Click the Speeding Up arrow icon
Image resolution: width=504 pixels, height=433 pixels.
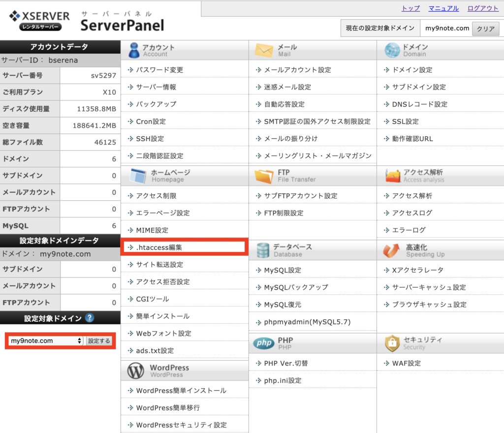[391, 250]
